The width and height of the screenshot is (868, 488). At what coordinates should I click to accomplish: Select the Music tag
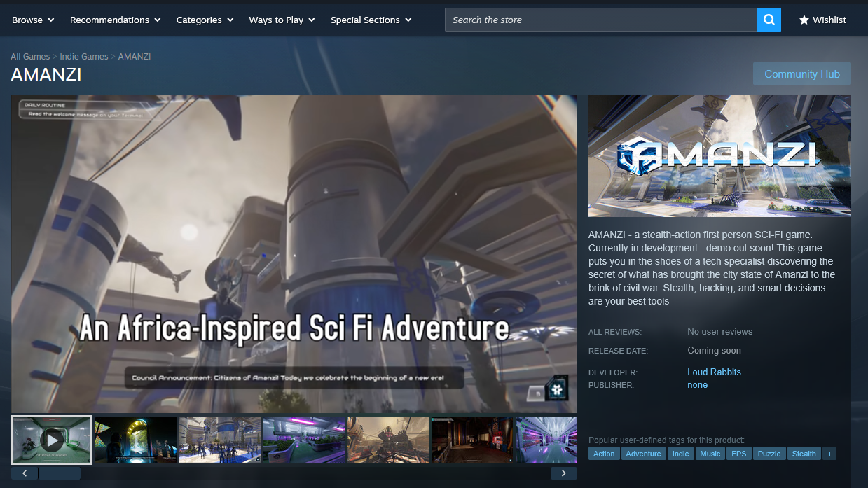pos(710,454)
